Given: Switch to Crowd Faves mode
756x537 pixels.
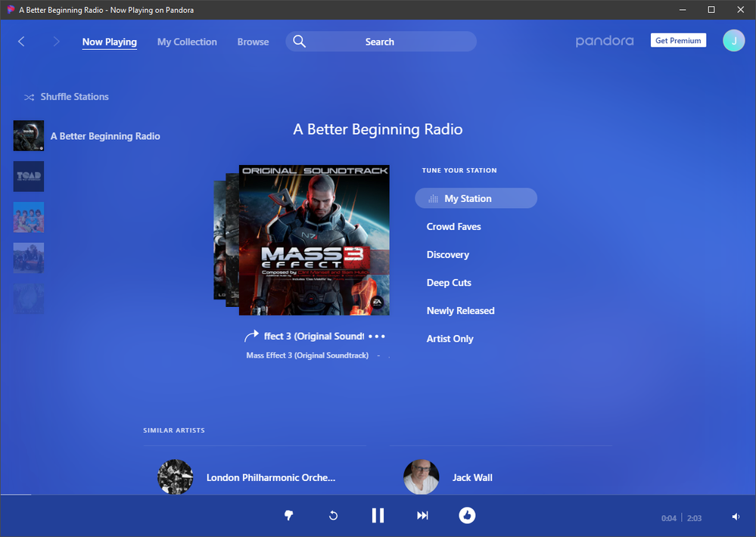Looking at the screenshot, I should [453, 227].
